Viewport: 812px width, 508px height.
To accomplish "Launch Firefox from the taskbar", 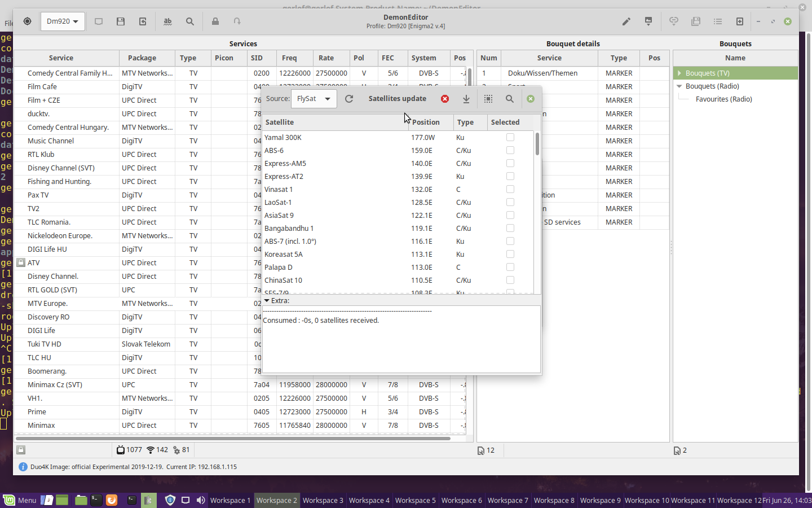I will tap(112, 500).
